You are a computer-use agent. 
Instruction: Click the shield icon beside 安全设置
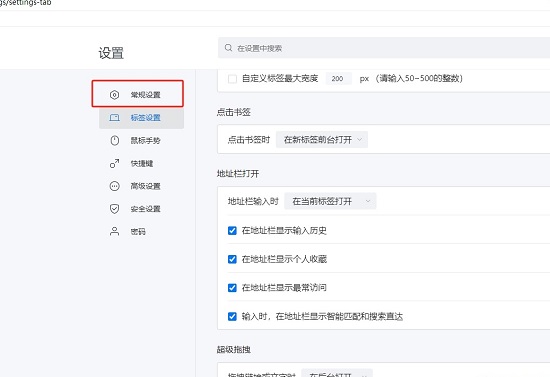[x=114, y=209]
